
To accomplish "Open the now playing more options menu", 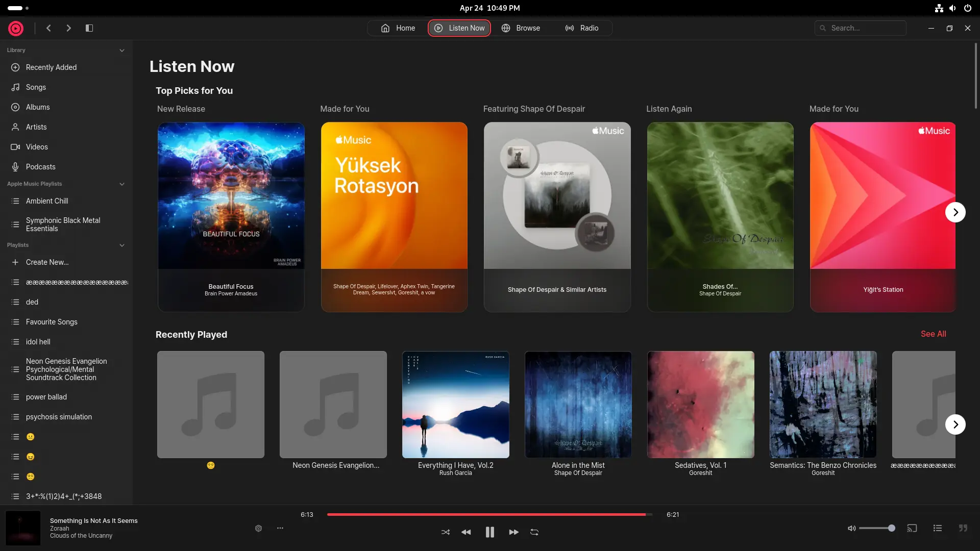I will click(280, 528).
